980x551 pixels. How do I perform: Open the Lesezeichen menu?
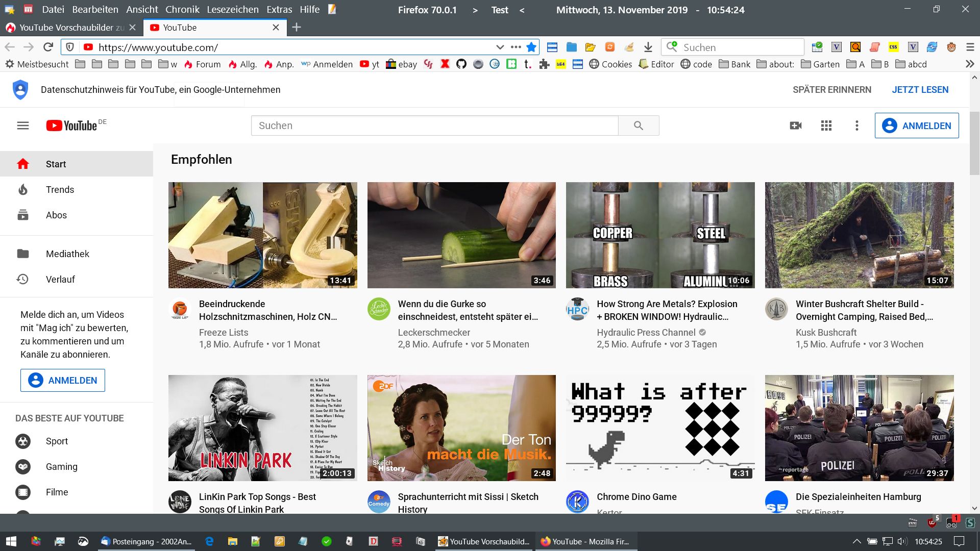[x=233, y=9]
